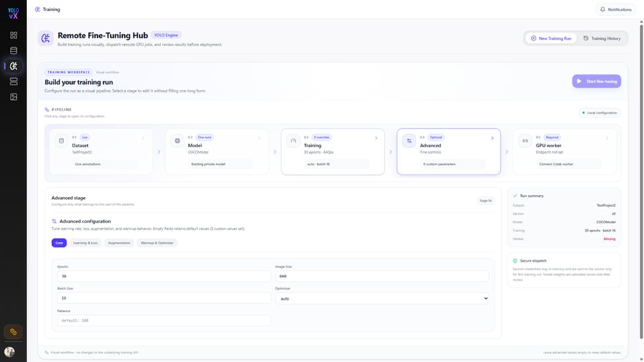Expand Advanced stage with its chevron
This screenshot has height=362, width=644.
click(492, 138)
